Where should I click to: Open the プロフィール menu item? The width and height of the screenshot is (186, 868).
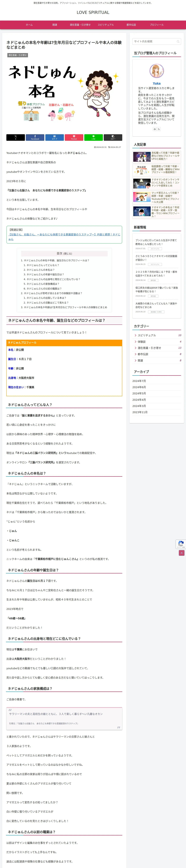click(157, 25)
